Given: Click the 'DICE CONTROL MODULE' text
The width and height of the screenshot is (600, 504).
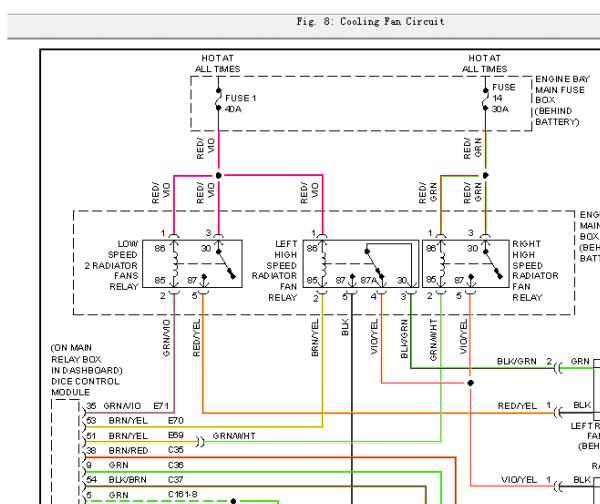Looking at the screenshot, I should pos(85,387).
